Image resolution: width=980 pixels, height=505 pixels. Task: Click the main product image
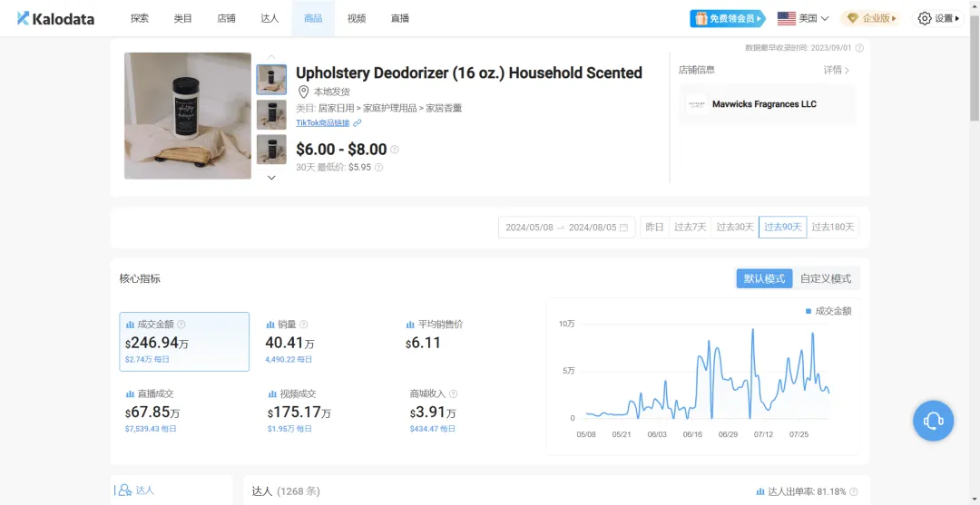coord(188,115)
